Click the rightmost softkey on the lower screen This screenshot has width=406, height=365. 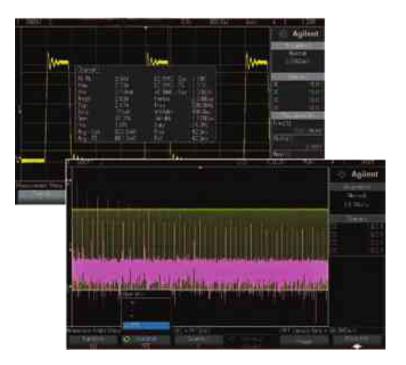point(358,340)
